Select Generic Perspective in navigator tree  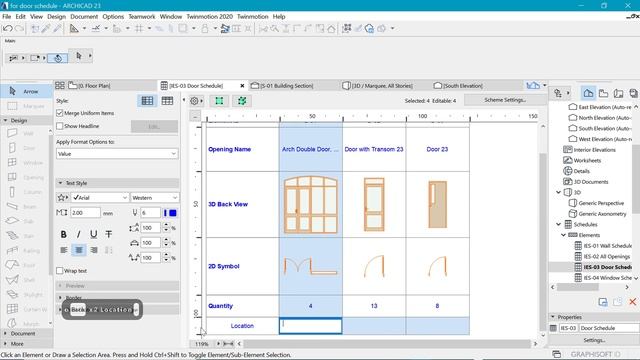596,203
